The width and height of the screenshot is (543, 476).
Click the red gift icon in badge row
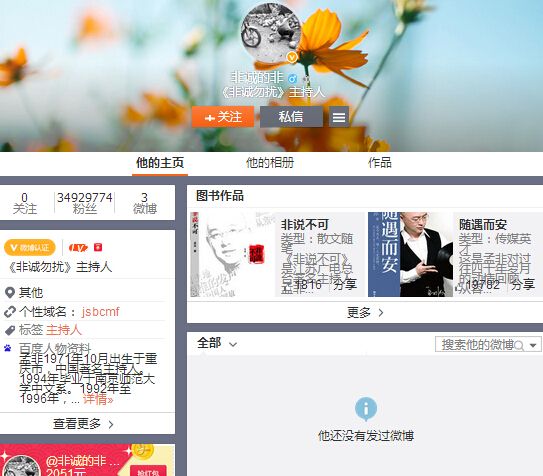98,247
